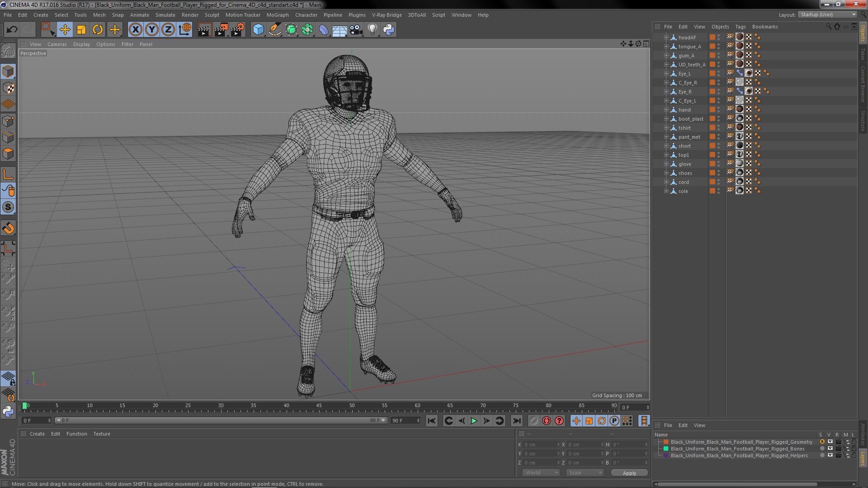Open Object Manager Tags menu
The height and width of the screenshot is (488, 868).
tap(741, 27)
